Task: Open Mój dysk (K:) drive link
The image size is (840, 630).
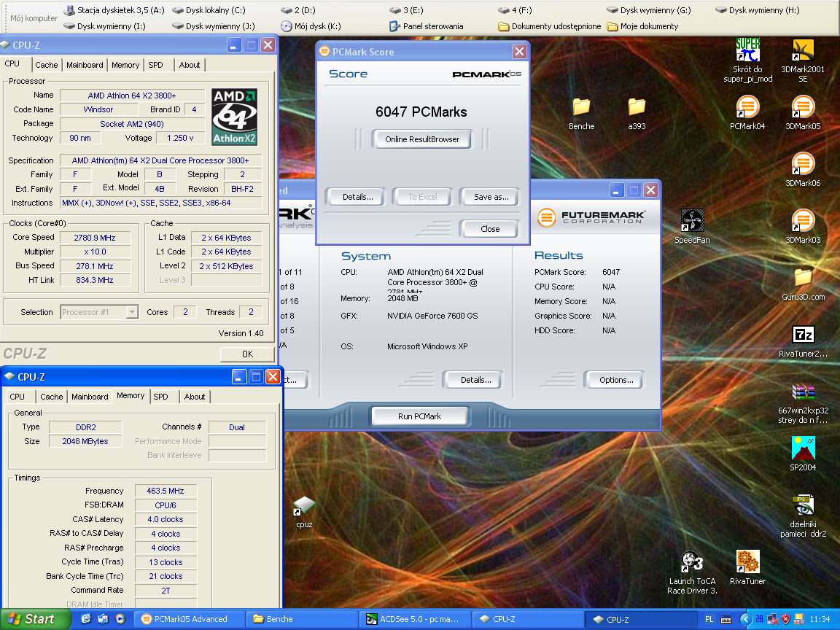Action: click(311, 26)
